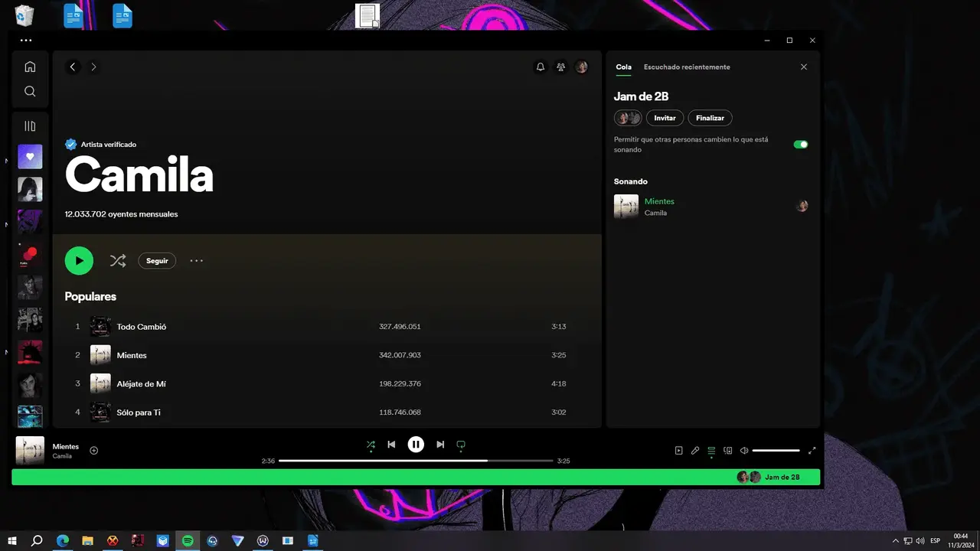Click Todo Cambió album thumbnail
Screen dimensions: 980x551
[x=100, y=327]
